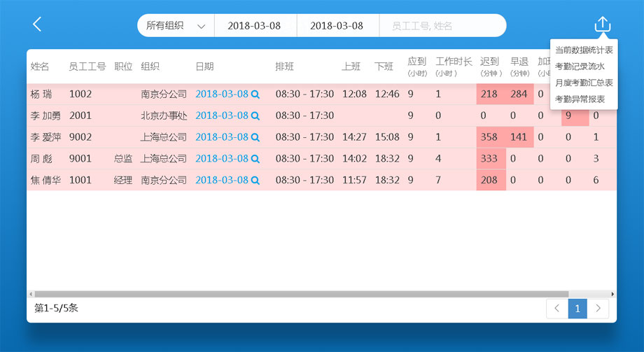Click page 1 pagination button

coord(577,309)
